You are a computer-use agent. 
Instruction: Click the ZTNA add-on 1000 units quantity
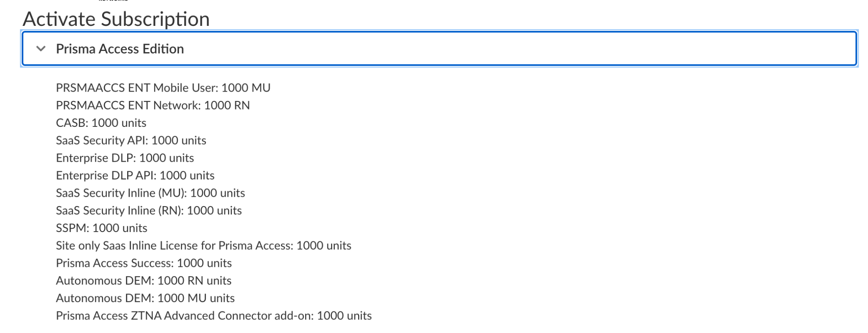344,316
